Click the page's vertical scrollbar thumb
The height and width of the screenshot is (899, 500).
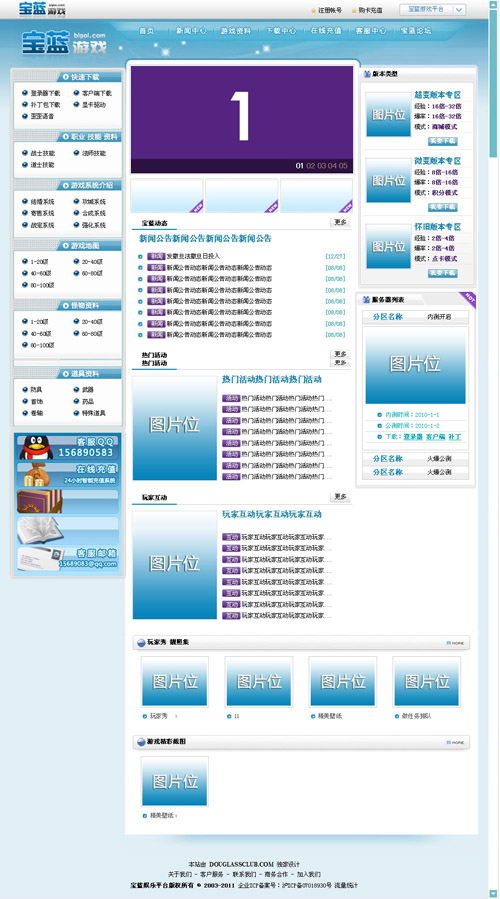pos(493,83)
